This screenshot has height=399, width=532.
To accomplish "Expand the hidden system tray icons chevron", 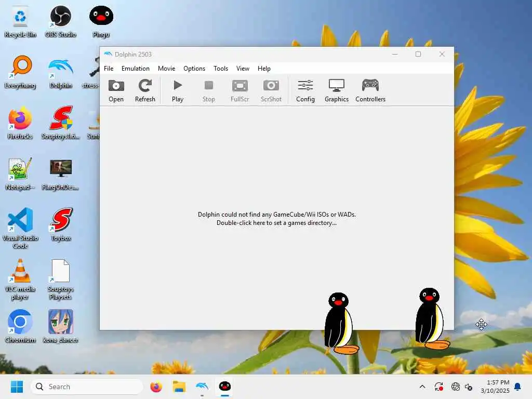I will tap(422, 387).
